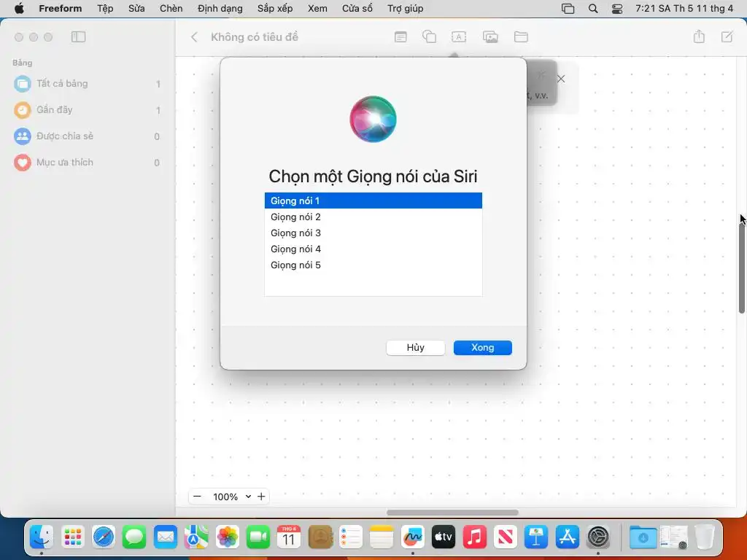747x560 pixels.
Task: Open Được chia sẻ in sidebar
Action: pos(86,136)
